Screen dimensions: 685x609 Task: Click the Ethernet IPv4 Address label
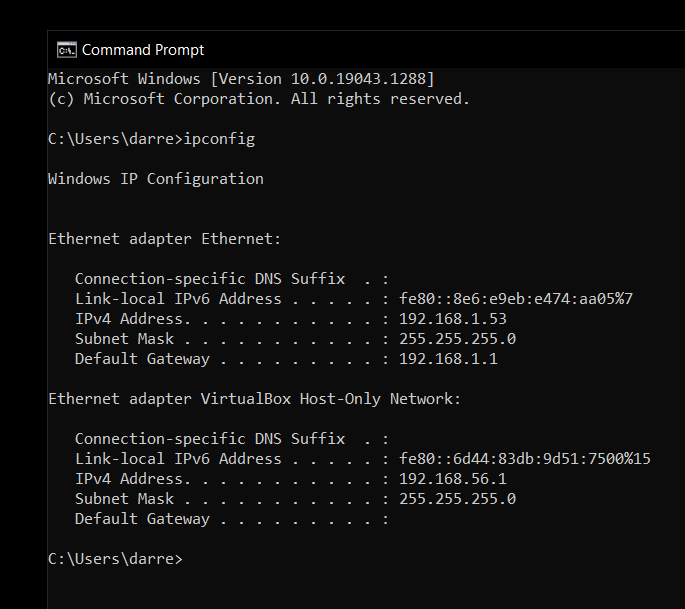pyautogui.click(x=129, y=319)
